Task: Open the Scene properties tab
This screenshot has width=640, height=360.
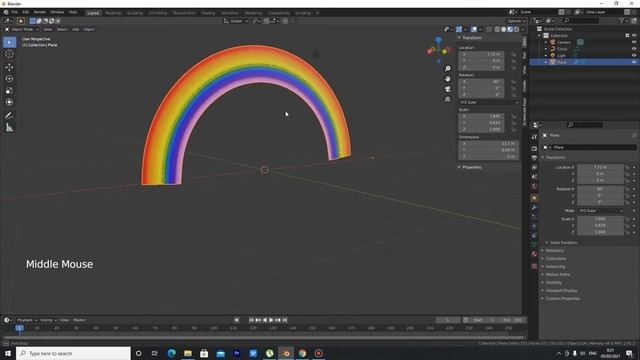Action: (x=534, y=177)
